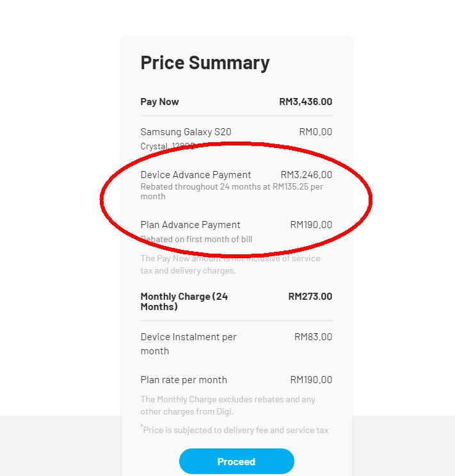The height and width of the screenshot is (476, 455).
Task: Click the RM273.00 monthly charge total
Action: click(x=310, y=297)
